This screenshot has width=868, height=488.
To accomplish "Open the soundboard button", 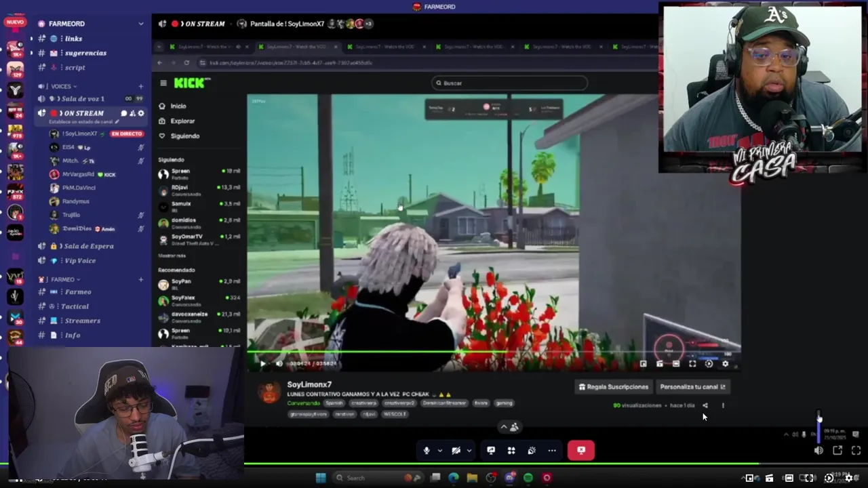I will [532, 450].
